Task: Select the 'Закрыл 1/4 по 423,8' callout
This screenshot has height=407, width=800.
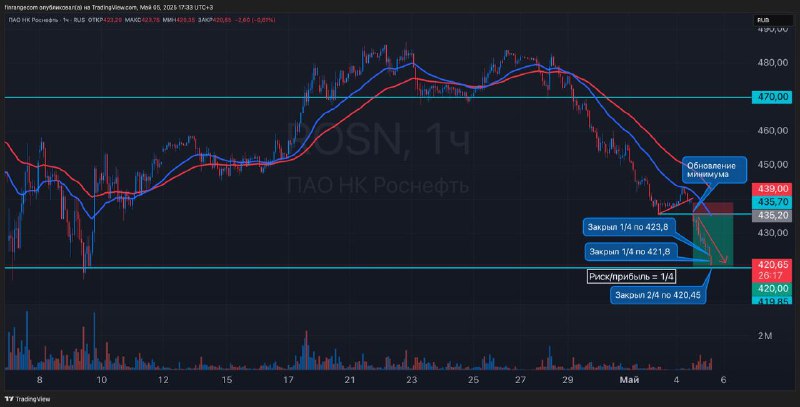Action: tap(630, 227)
